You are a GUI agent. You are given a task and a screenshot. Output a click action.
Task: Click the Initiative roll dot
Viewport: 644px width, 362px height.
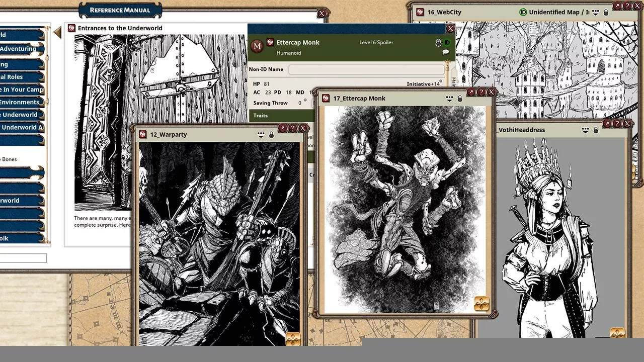[x=441, y=81]
